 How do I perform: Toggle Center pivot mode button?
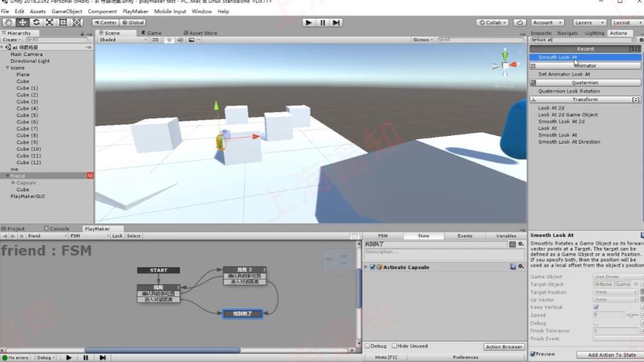coord(106,23)
